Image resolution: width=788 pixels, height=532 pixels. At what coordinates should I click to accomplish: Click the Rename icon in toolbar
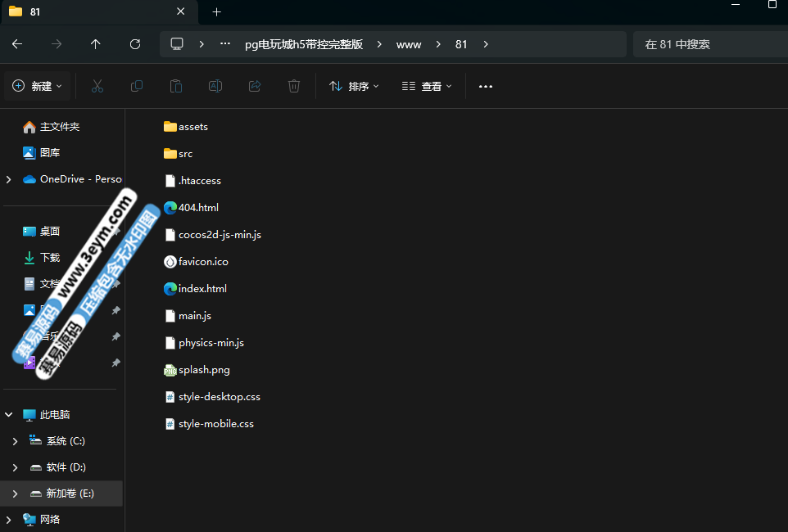tap(215, 86)
